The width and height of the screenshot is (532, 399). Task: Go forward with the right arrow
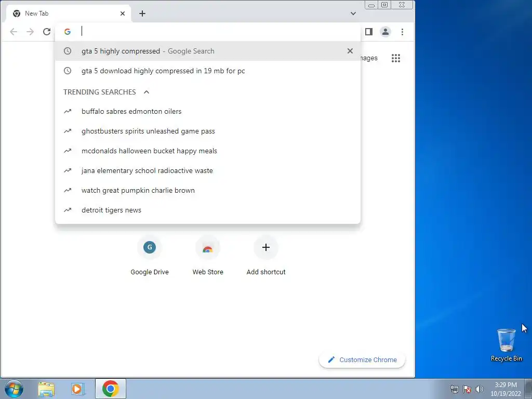(30, 32)
